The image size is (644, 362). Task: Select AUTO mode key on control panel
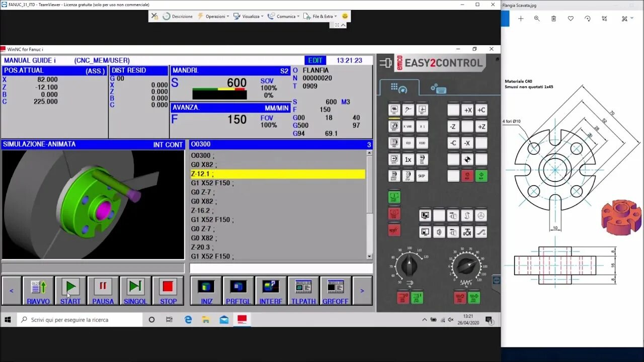pos(394,159)
